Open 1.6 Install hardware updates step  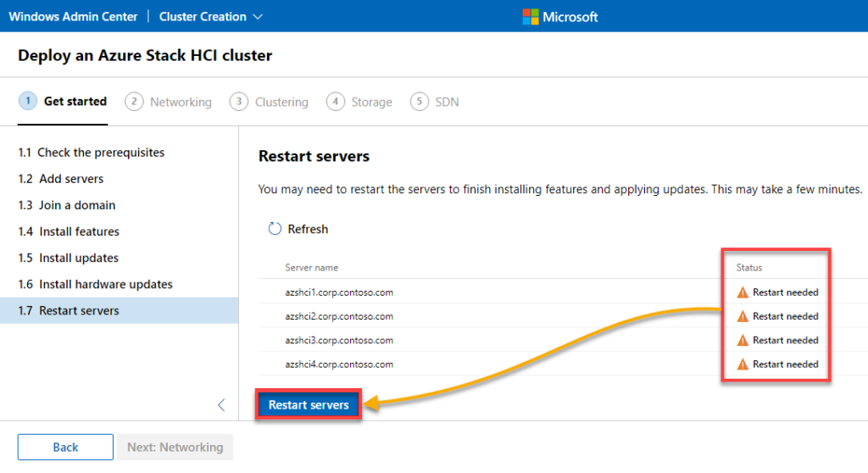tap(95, 284)
